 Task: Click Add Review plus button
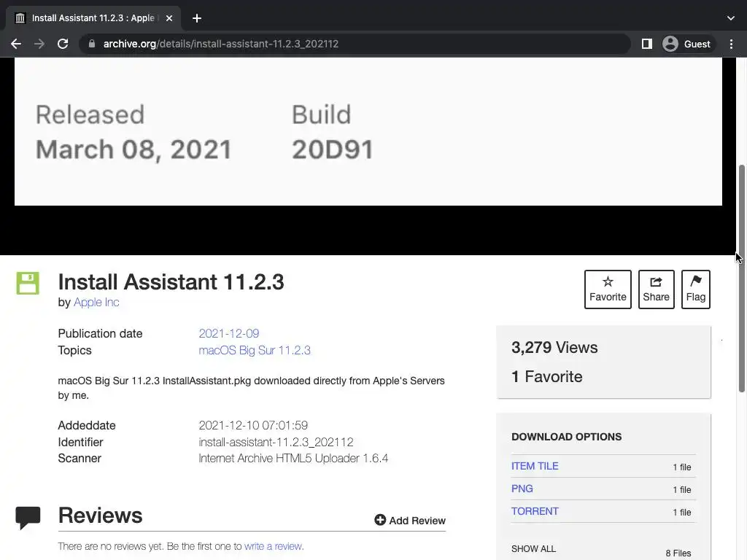pyautogui.click(x=410, y=521)
